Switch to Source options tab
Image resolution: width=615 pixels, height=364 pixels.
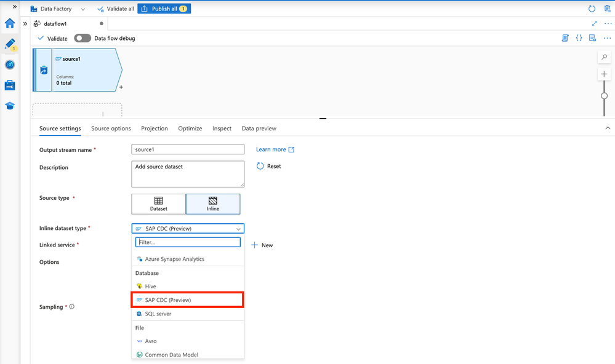(x=111, y=129)
